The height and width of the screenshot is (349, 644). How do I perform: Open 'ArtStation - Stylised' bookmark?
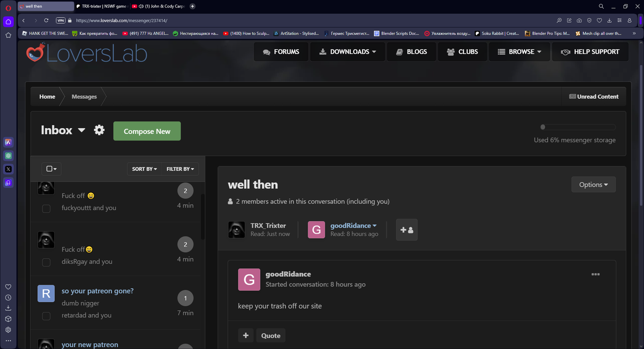(296, 33)
